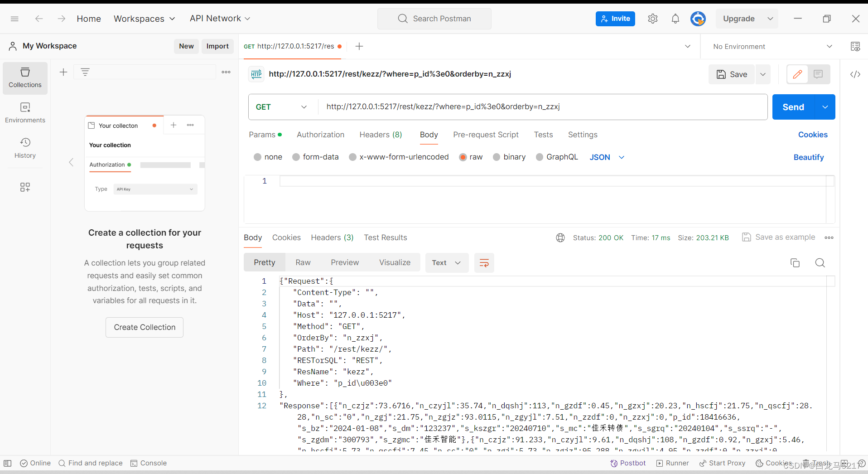
Task: Click the collection filter icon
Action: click(85, 72)
